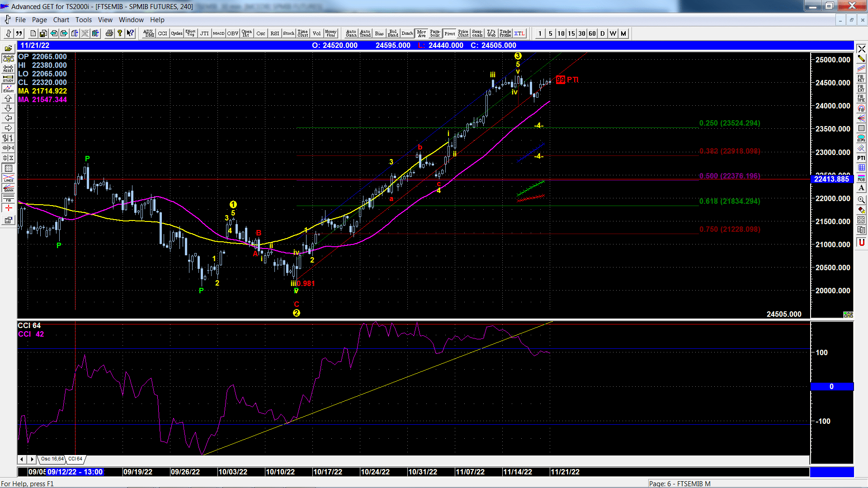Screen dimensions: 868x488
Task: Click the STUDY icon in left sidebar
Action: tap(8, 79)
